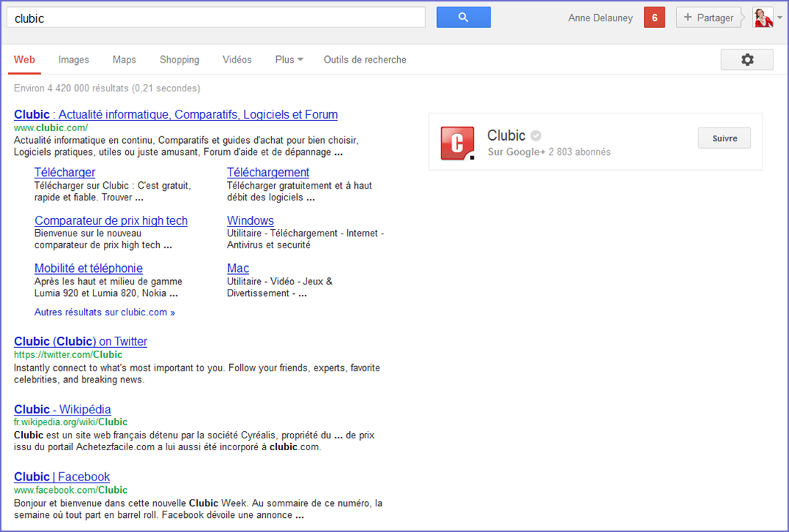
Task: Open the Mac sitelink
Action: [x=237, y=268]
